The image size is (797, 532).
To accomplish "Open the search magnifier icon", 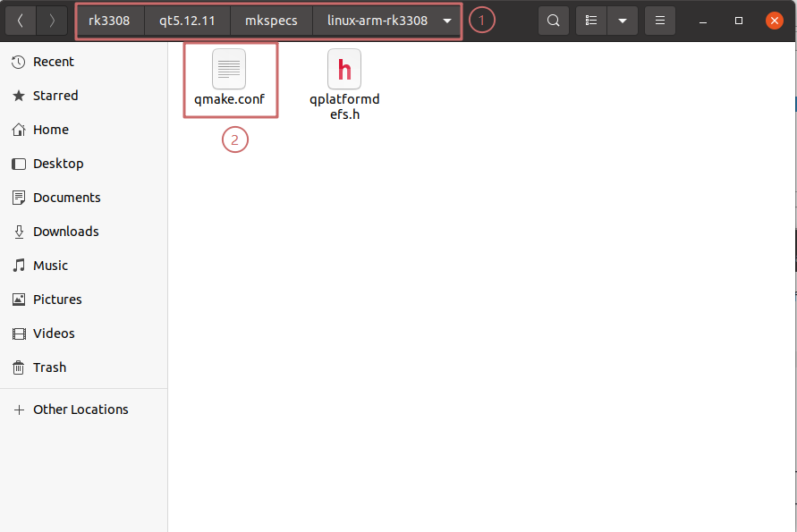I will (554, 21).
